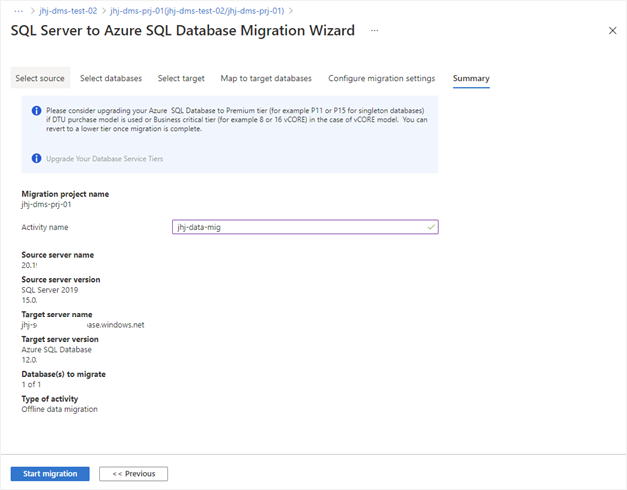Click the info icon next to Premium tier notice
Viewport: 627px width, 490px height.
pyautogui.click(x=36, y=111)
